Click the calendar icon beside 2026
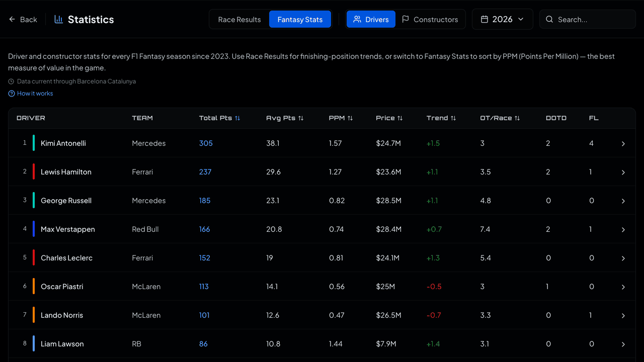This screenshot has width=644, height=362. click(x=485, y=19)
